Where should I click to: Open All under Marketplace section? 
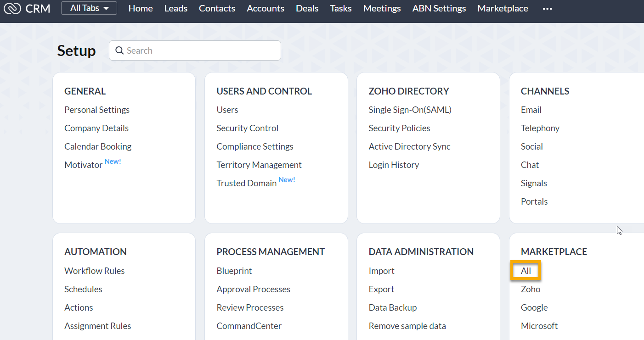526,271
